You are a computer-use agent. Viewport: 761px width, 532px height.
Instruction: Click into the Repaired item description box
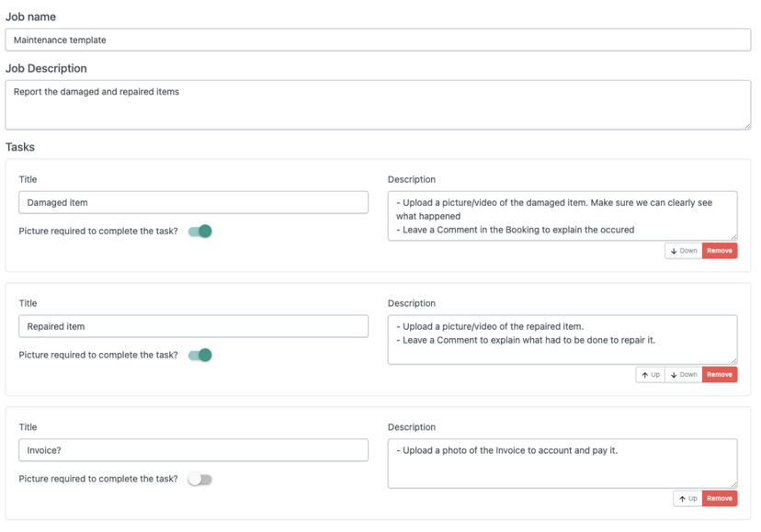coord(562,340)
